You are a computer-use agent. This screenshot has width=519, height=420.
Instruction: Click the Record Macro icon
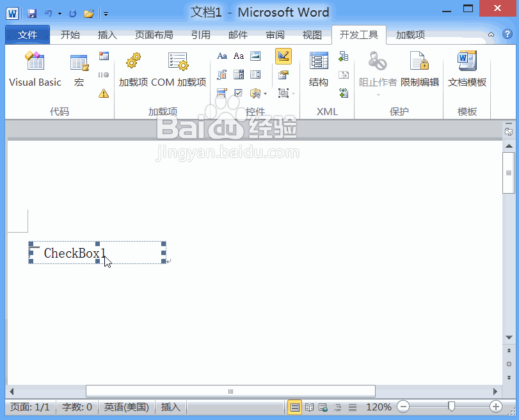[x=104, y=56]
